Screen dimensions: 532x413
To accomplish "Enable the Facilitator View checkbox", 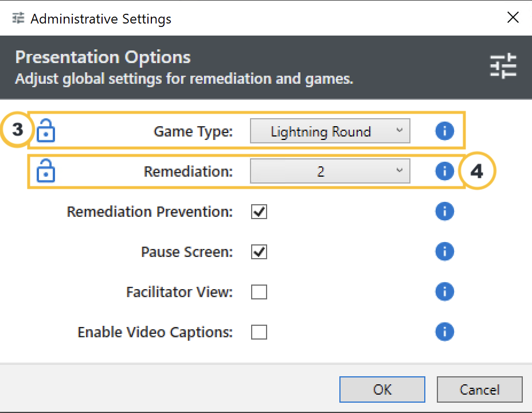I will coord(259,293).
